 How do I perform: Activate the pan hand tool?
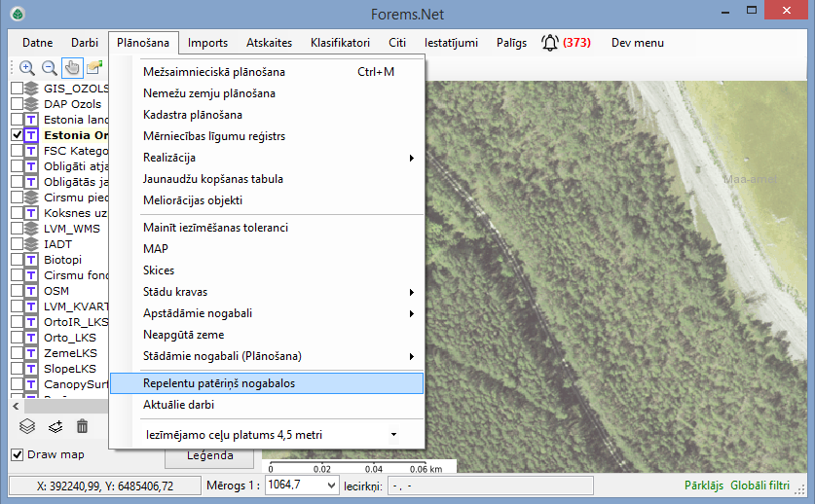click(x=72, y=67)
